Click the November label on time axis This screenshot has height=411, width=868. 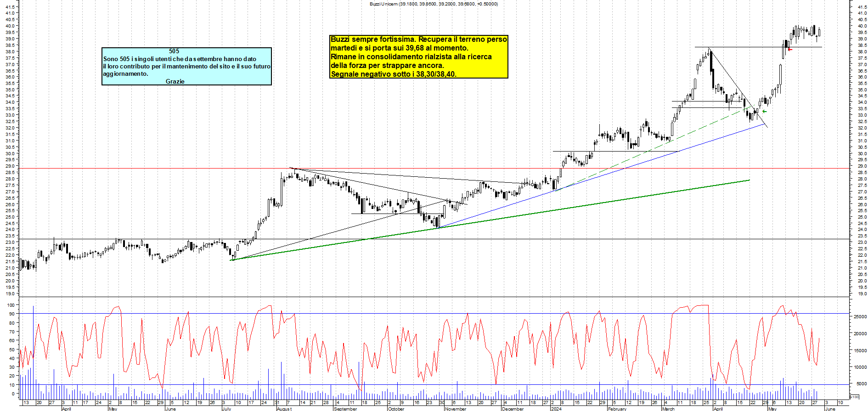[x=456, y=409]
